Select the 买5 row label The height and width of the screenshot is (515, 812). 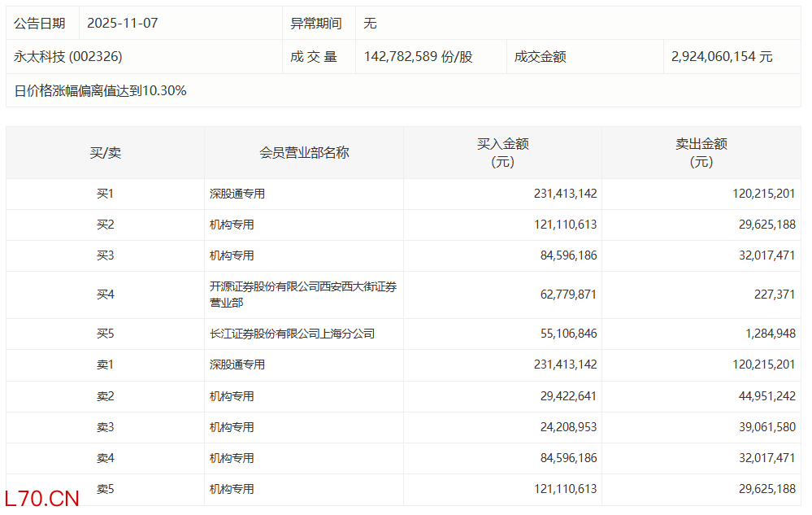pyautogui.click(x=105, y=334)
